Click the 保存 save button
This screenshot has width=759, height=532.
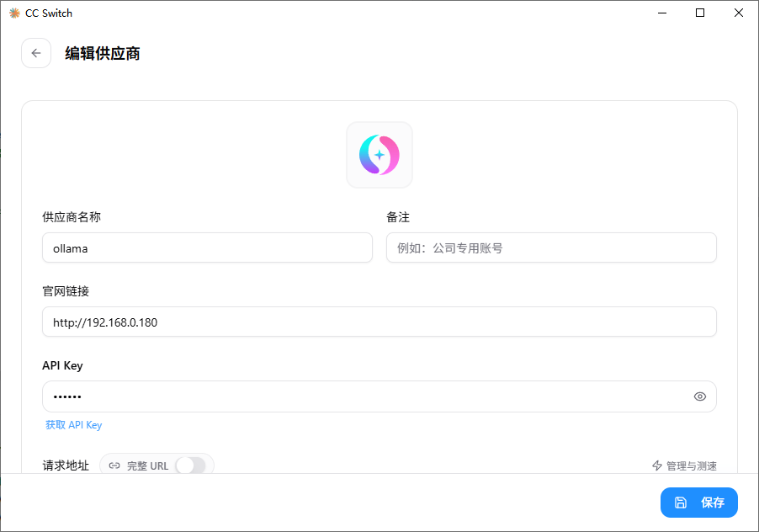pos(699,503)
